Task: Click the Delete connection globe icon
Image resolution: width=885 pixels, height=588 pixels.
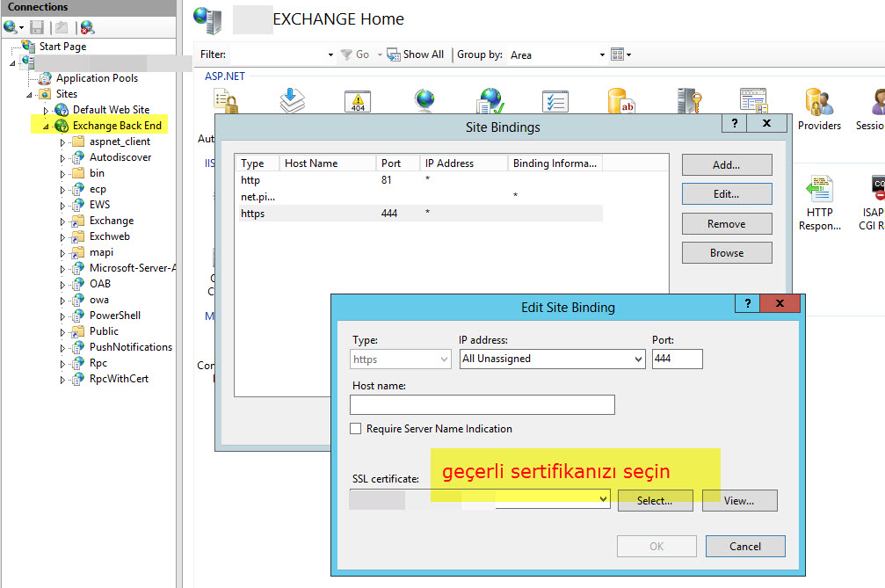Action: pos(87,26)
